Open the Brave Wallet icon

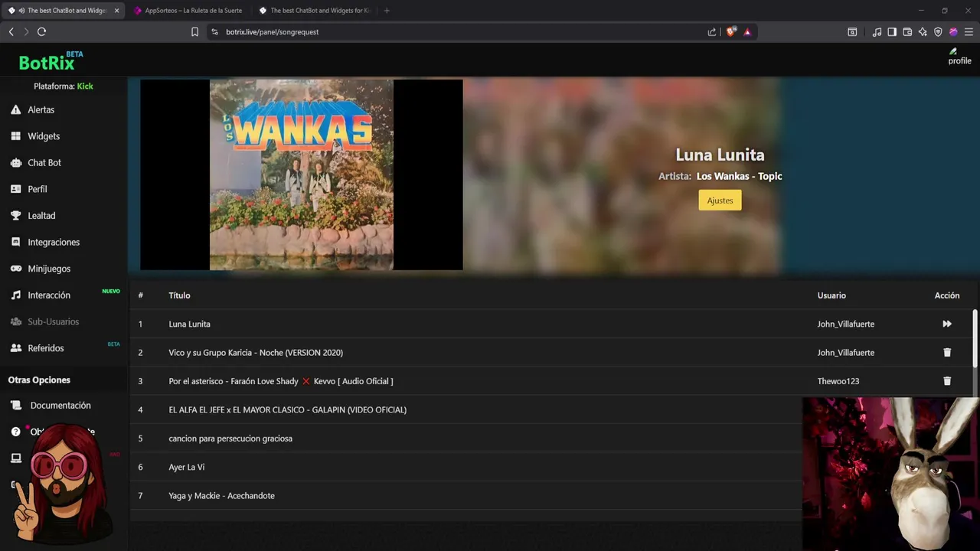tap(907, 31)
